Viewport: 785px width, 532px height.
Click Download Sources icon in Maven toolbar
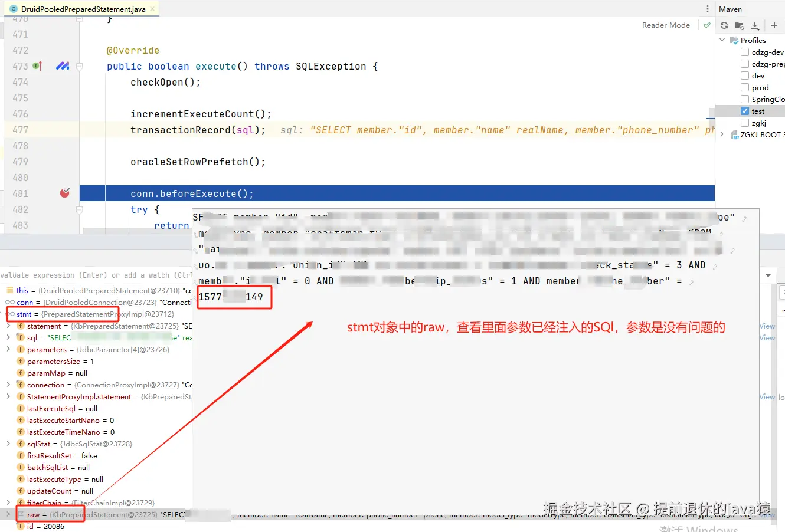click(755, 25)
